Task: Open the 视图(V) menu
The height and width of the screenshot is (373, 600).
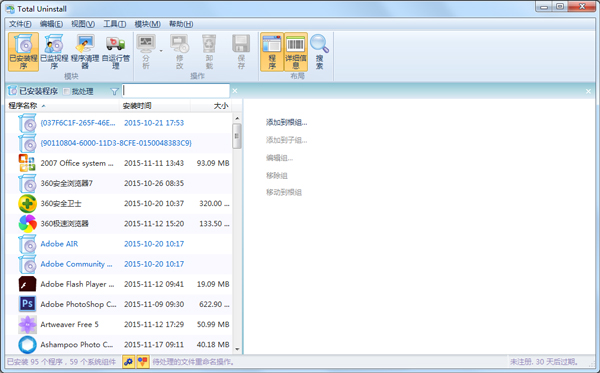Action: 83,24
